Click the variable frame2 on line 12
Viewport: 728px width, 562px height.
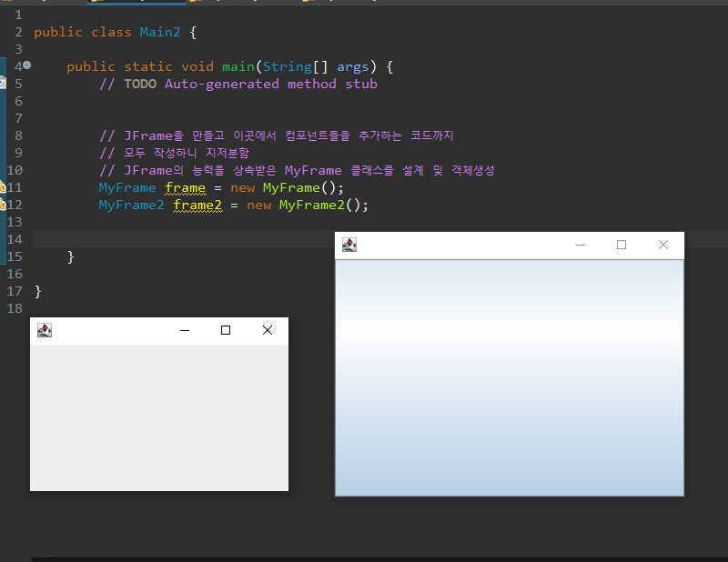pos(197,206)
